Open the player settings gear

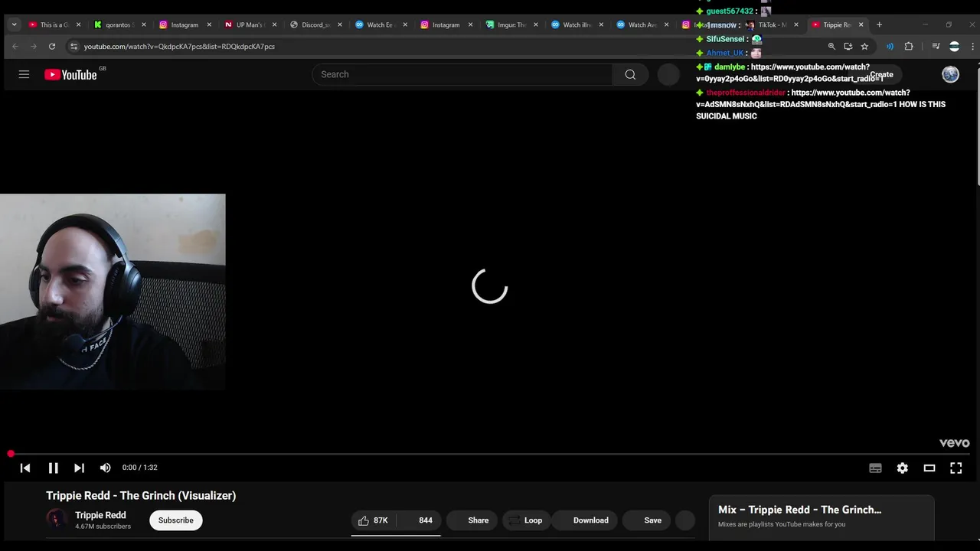(903, 468)
